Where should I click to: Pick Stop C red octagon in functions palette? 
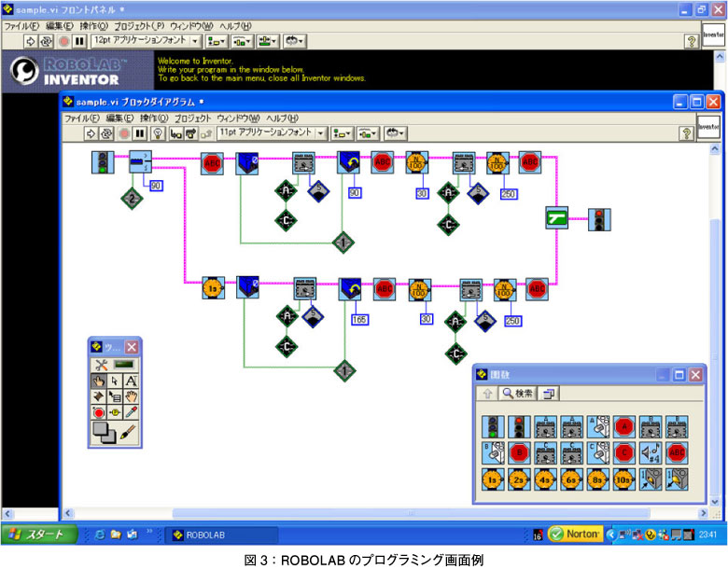(624, 453)
